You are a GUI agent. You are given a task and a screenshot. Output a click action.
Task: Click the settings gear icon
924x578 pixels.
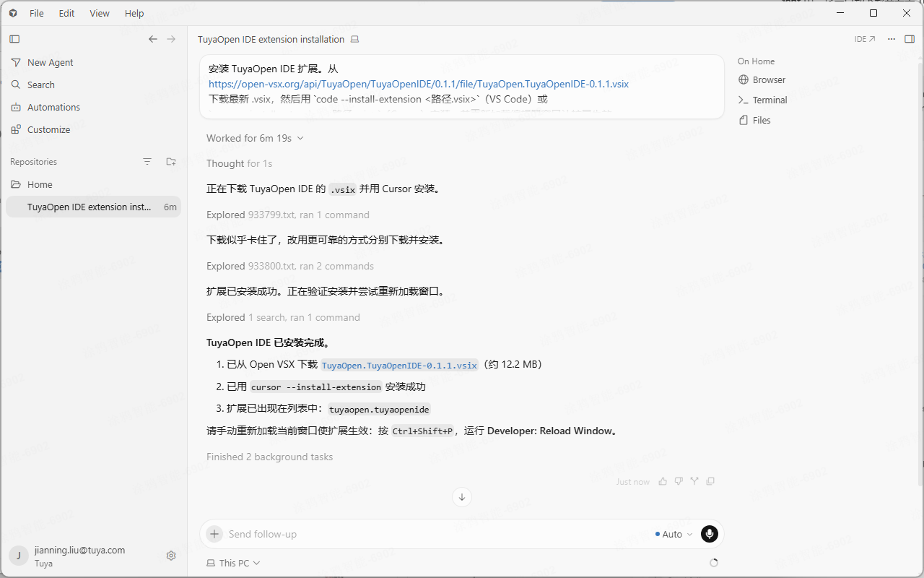tap(171, 556)
